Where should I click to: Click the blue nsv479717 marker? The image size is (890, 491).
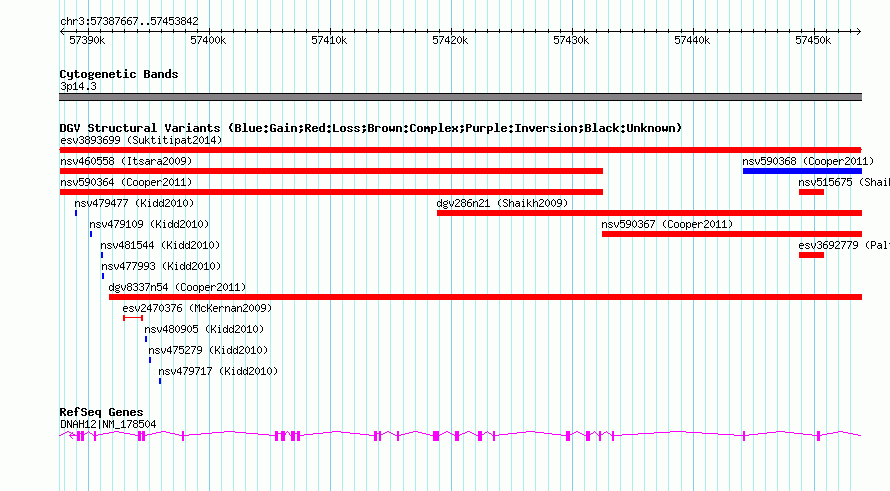(x=160, y=381)
